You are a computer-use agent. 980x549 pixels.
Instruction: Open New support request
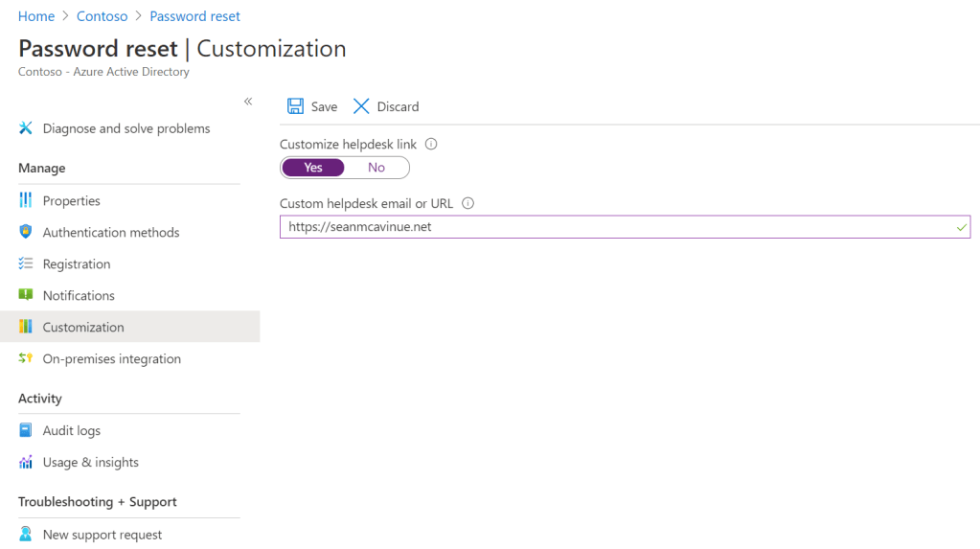pos(103,535)
